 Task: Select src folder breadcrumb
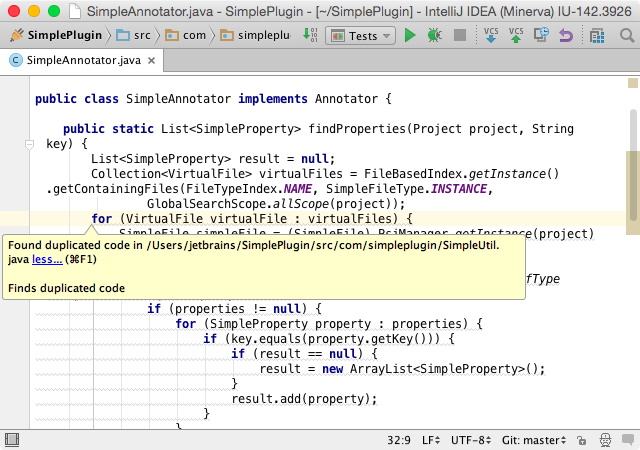[133, 36]
